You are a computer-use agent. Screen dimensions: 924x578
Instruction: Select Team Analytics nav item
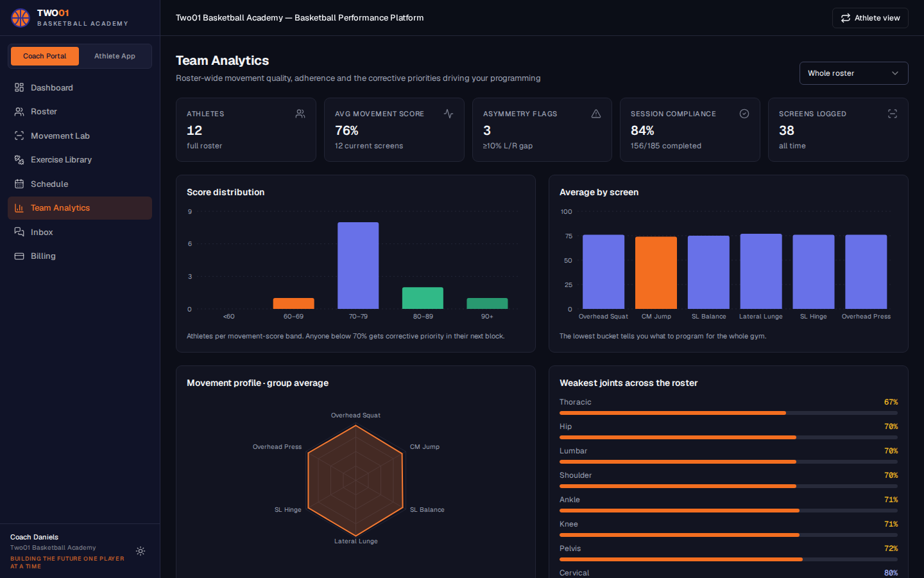[x=80, y=208]
